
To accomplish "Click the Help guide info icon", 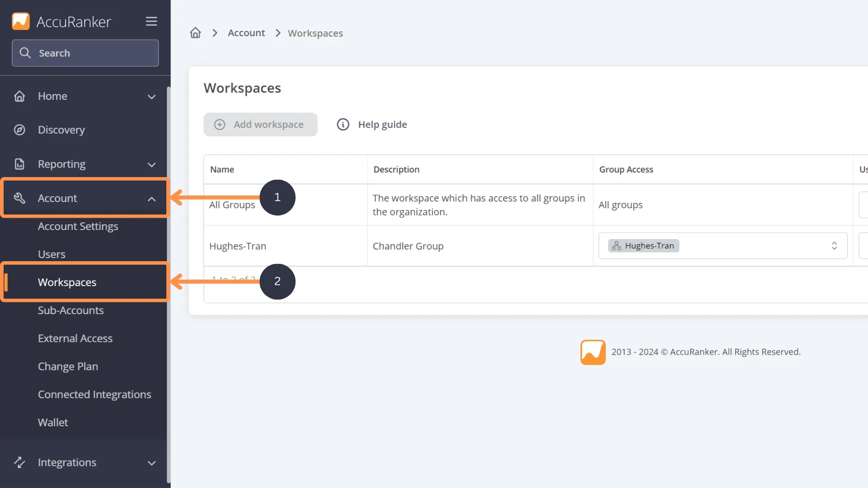I will click(x=343, y=124).
